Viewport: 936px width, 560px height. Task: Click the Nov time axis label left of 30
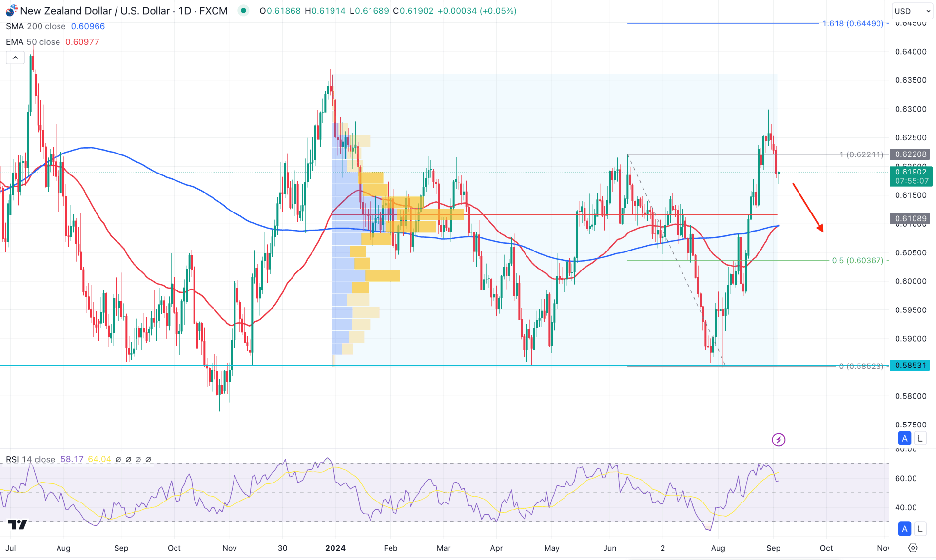(x=230, y=548)
